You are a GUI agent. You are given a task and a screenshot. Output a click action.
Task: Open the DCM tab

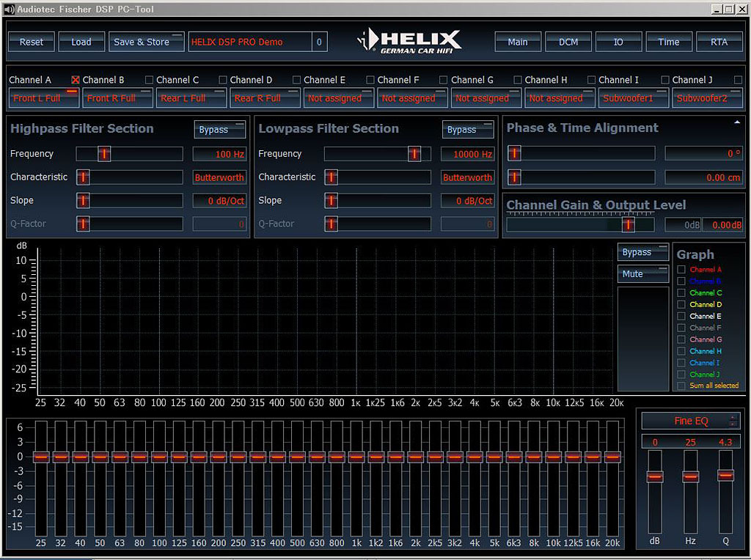point(568,42)
